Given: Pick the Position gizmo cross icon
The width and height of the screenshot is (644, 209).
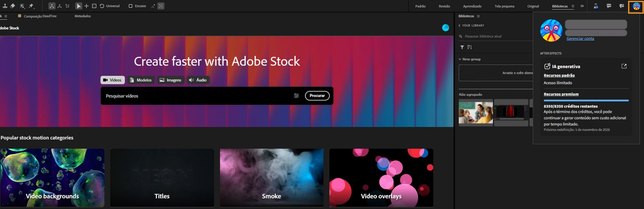Looking at the screenshot, I should coord(87,6).
